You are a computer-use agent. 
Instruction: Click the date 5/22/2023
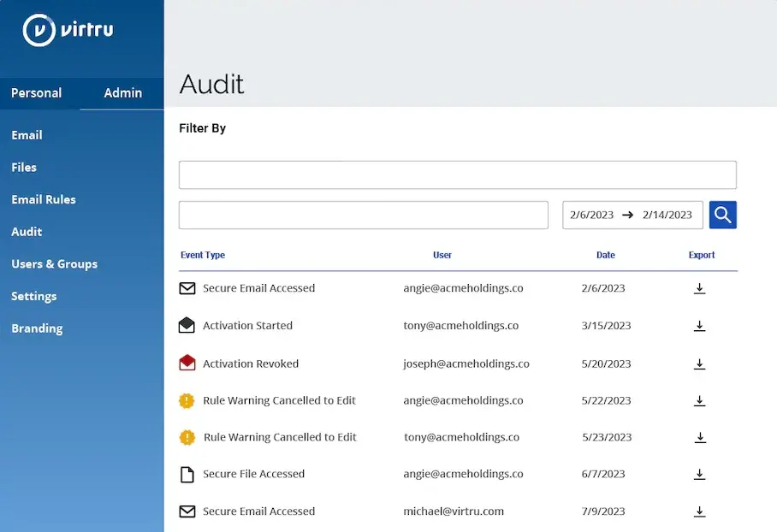tap(606, 401)
